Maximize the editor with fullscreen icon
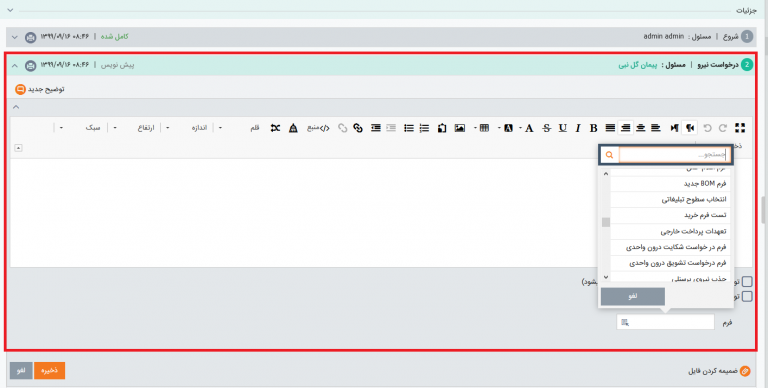The image size is (768, 388). click(740, 128)
